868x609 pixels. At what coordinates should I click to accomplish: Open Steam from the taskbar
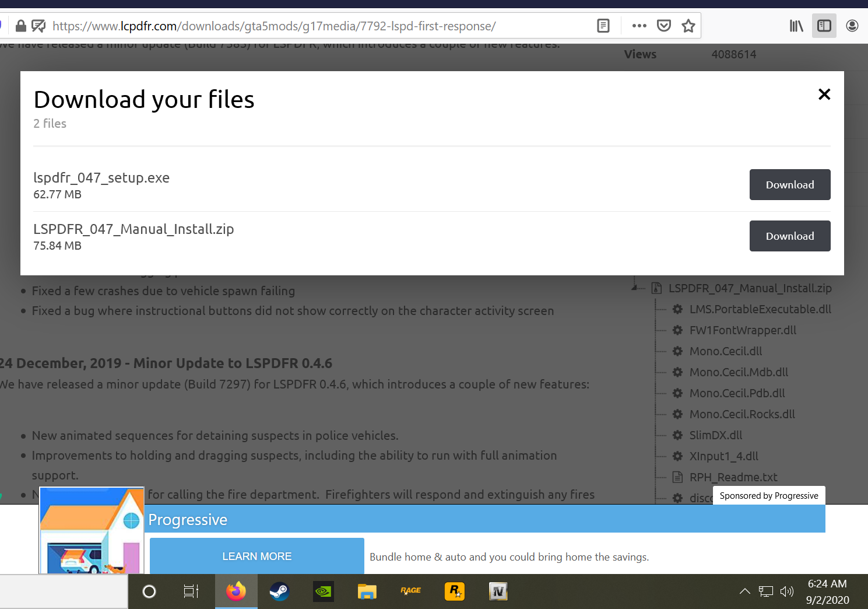click(x=279, y=591)
